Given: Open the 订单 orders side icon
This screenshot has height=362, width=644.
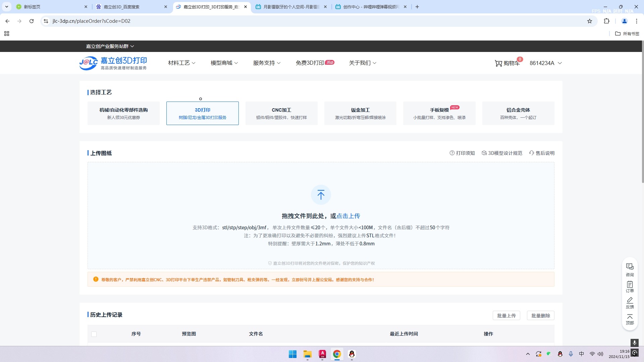Looking at the screenshot, I should 630,287.
